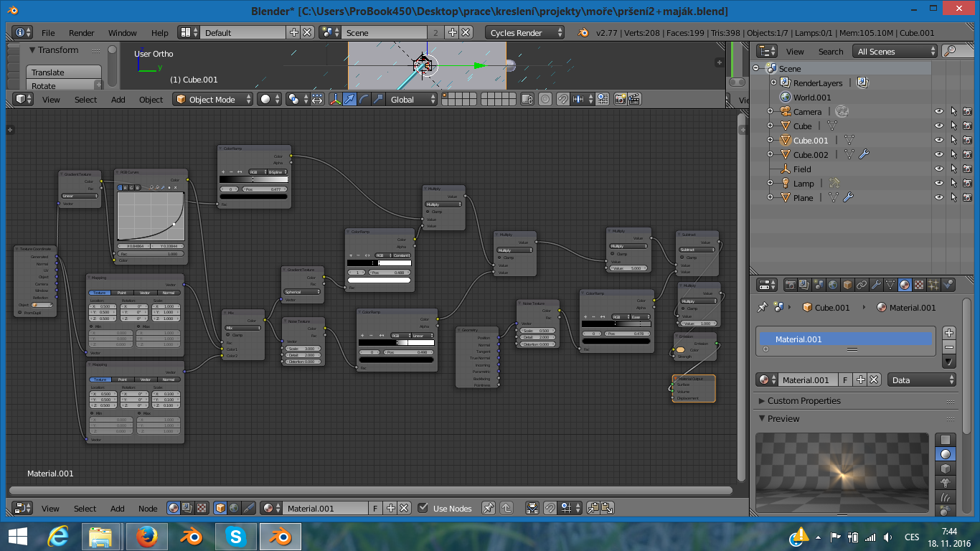Screen dimensions: 980x551
Task: Click the Translate button
Action: (x=64, y=72)
